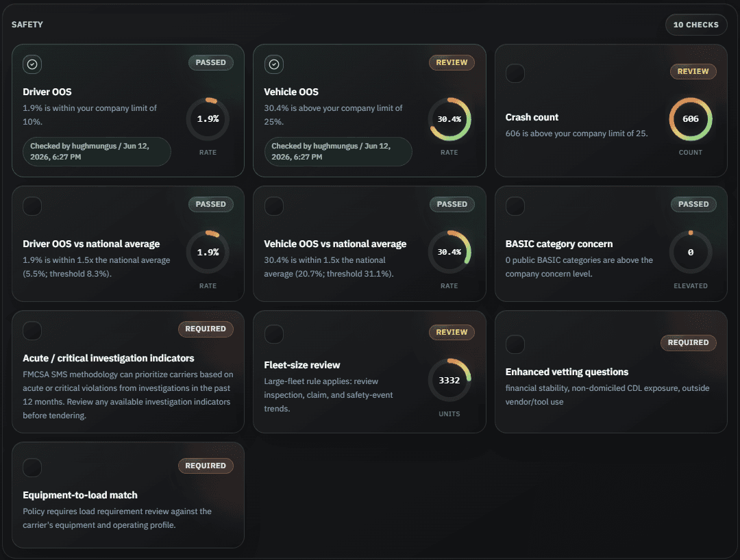Click the REVIEW badge on Vehicle OOS

tap(452, 63)
